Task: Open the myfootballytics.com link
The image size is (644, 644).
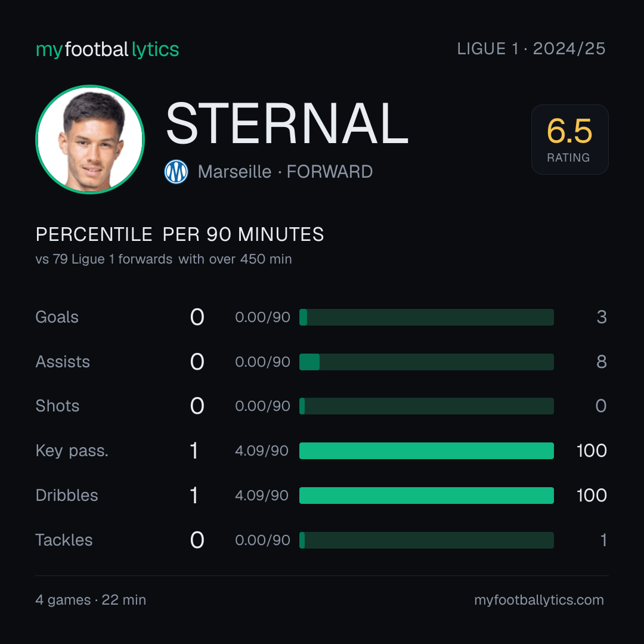Action: [539, 600]
